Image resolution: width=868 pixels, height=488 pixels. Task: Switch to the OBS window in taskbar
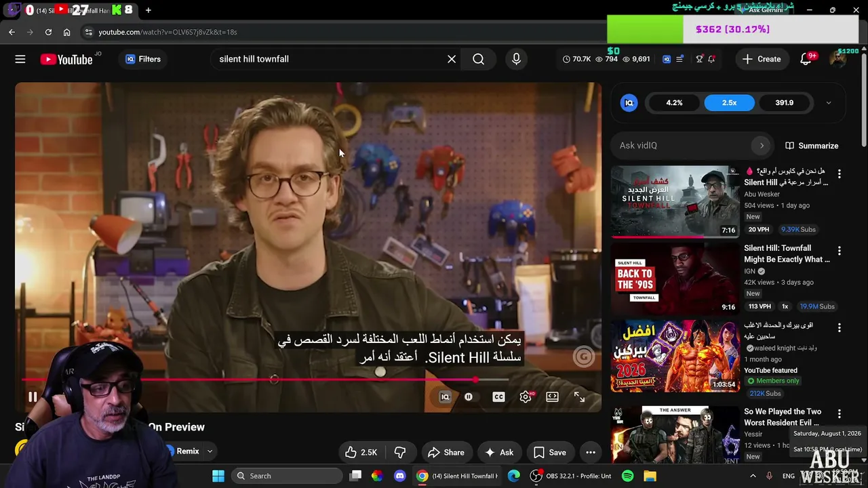(x=572, y=476)
